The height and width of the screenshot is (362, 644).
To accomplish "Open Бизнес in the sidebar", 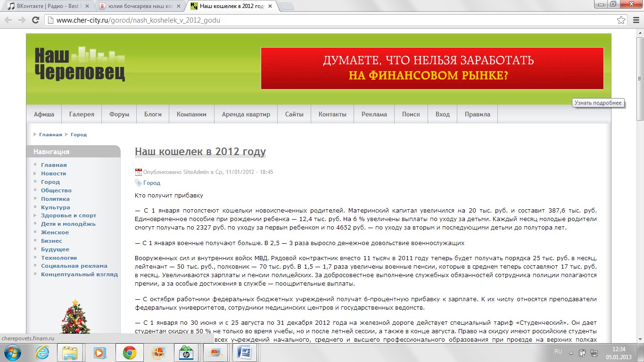I will (51, 241).
